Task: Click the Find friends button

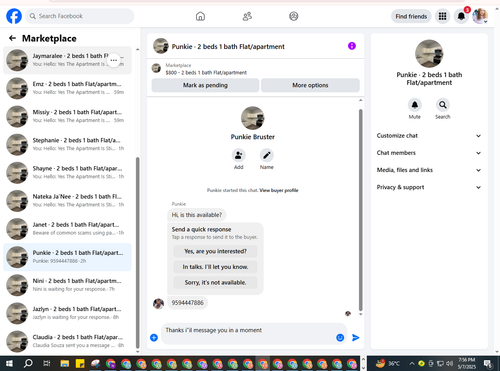Action: click(411, 16)
